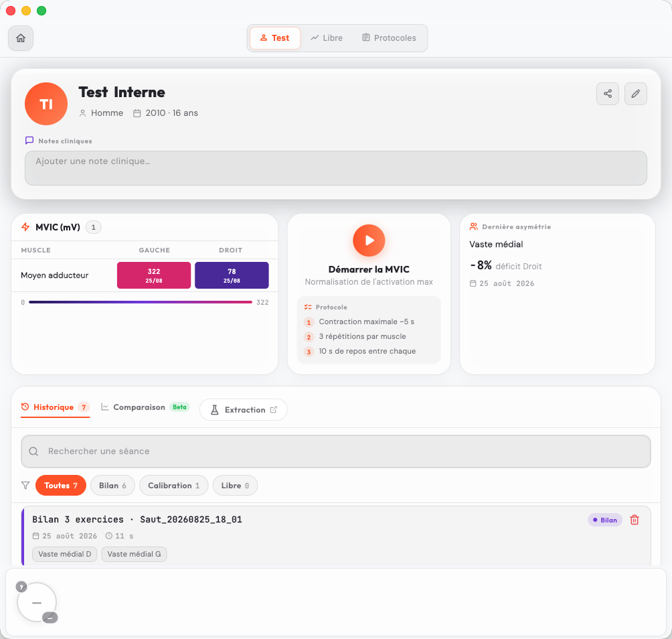
Task: Open the Protocoles tab
Action: (x=389, y=38)
